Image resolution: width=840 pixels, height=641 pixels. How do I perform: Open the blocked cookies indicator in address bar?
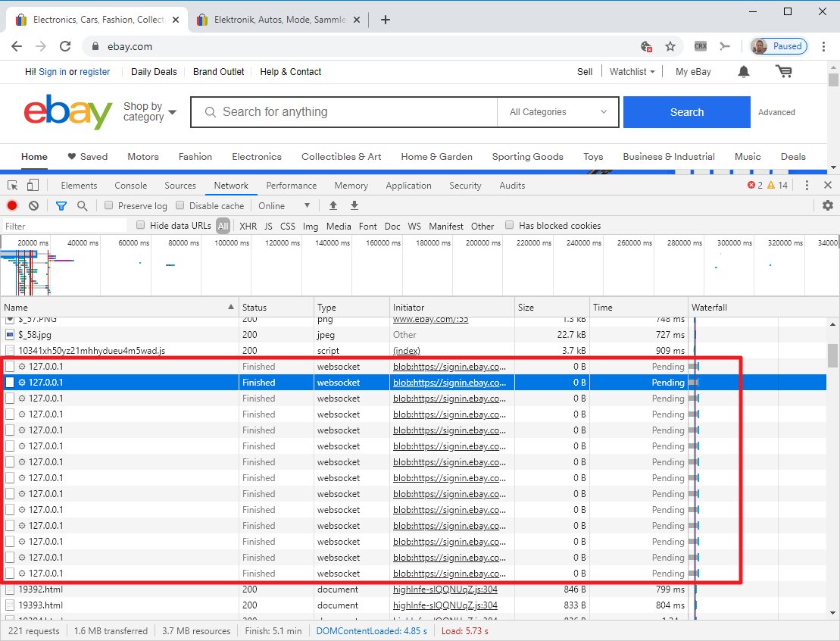point(647,47)
